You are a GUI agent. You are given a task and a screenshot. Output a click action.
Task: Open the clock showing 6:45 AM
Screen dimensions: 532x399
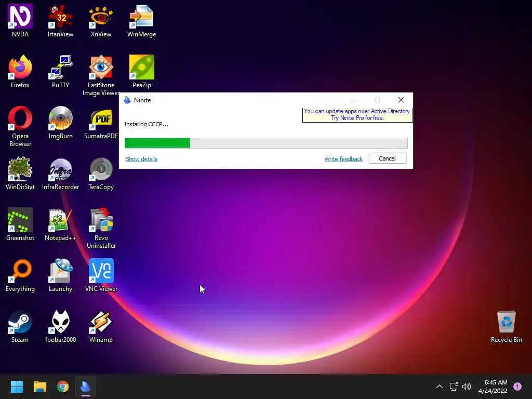tap(493, 387)
